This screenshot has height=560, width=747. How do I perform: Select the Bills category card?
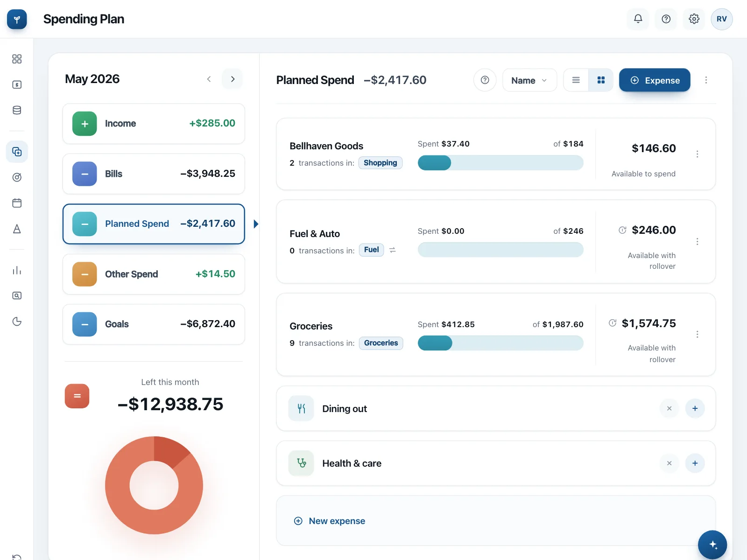(154, 174)
